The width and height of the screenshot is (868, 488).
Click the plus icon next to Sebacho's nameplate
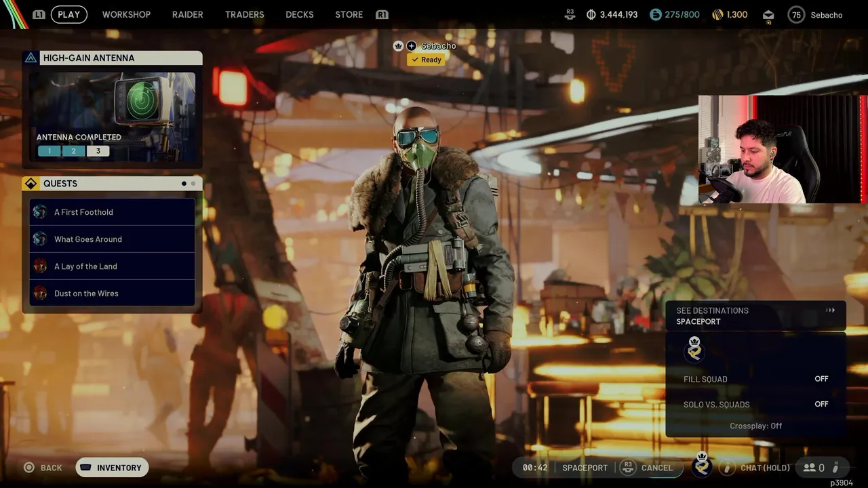tap(412, 46)
